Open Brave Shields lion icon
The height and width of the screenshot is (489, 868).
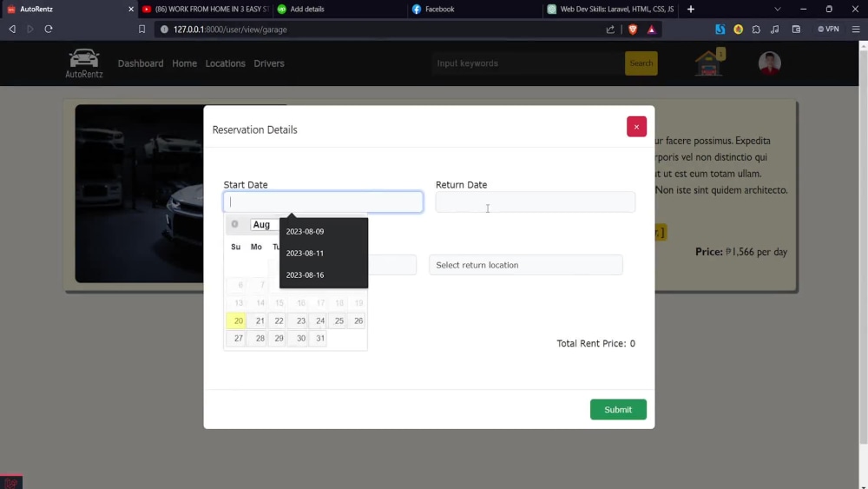tap(633, 30)
